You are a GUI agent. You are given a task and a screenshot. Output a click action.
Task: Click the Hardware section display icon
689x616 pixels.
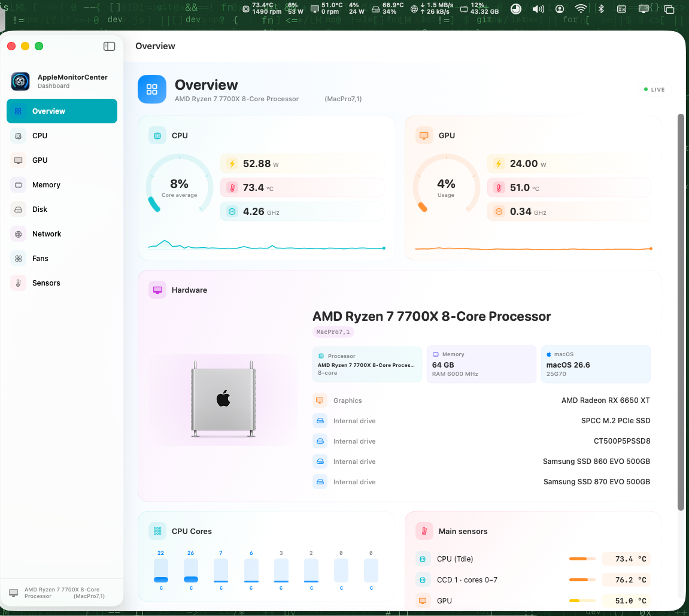(x=157, y=290)
